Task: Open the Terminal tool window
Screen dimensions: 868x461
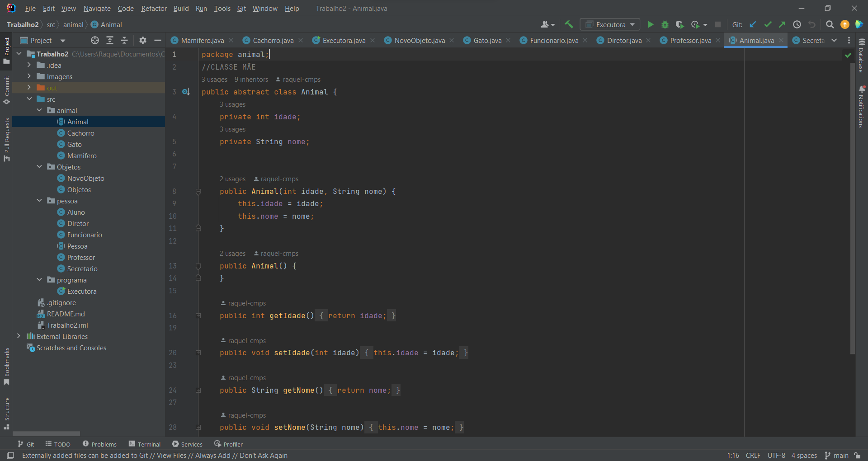Action: click(145, 444)
